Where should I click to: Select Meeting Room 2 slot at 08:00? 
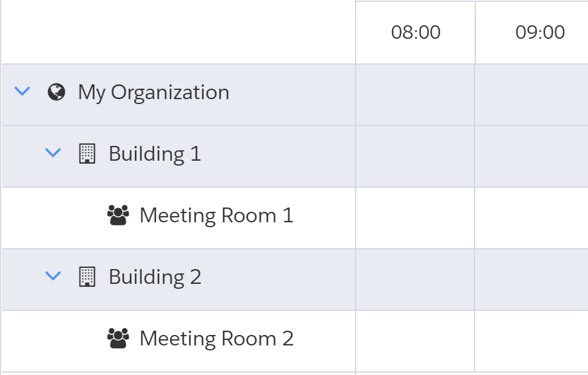[415, 341]
